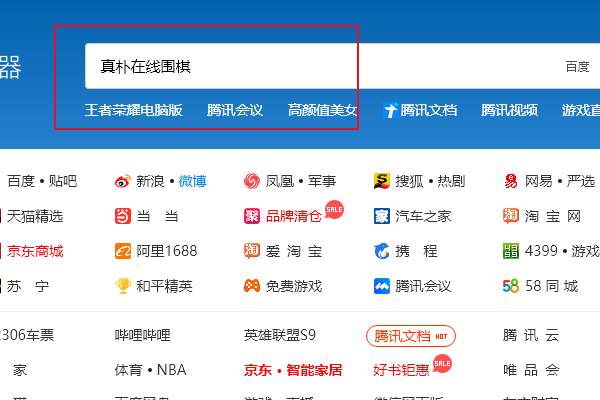Open the 免费游戏 link
This screenshot has height=400, width=600.
[x=294, y=286]
